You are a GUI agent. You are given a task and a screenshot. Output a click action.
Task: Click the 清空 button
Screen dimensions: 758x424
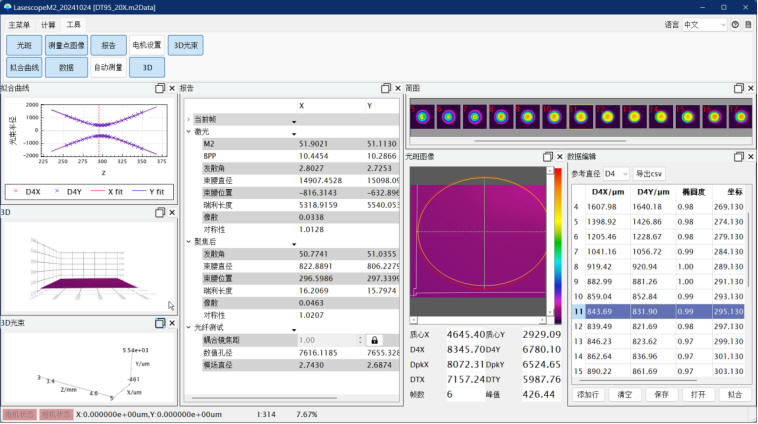pyautogui.click(x=625, y=395)
